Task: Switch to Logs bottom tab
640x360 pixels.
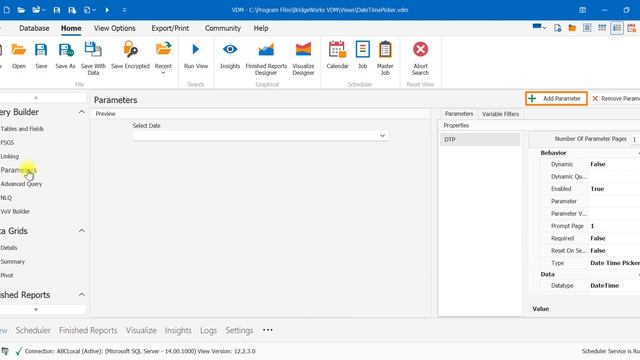Action: [x=208, y=330]
